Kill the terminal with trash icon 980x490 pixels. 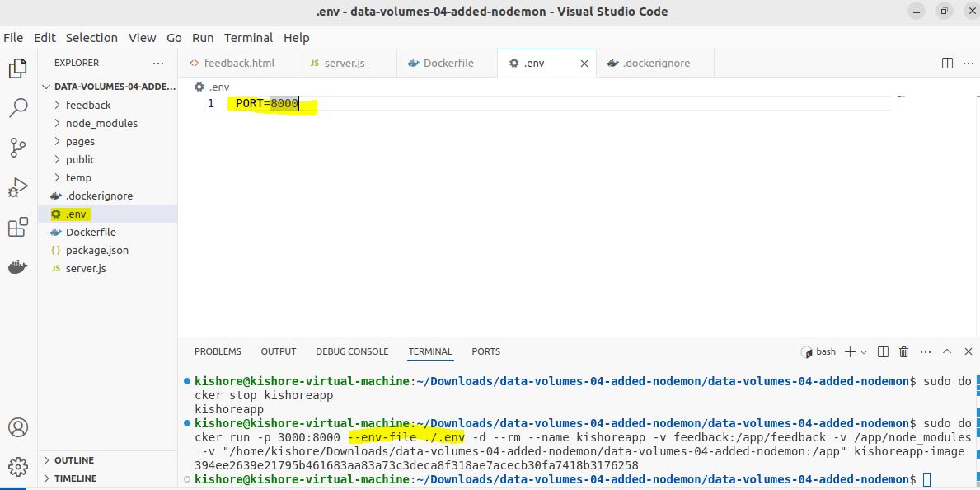pos(903,351)
